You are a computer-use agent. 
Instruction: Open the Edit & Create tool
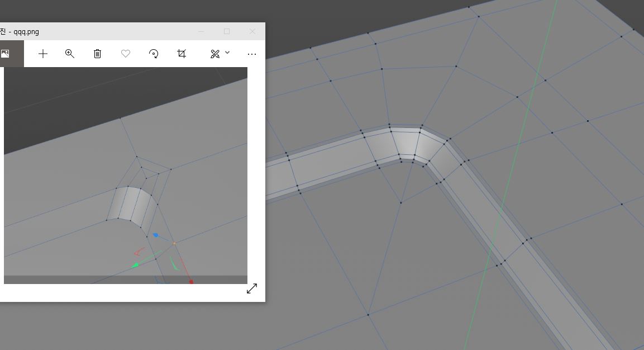tap(215, 54)
